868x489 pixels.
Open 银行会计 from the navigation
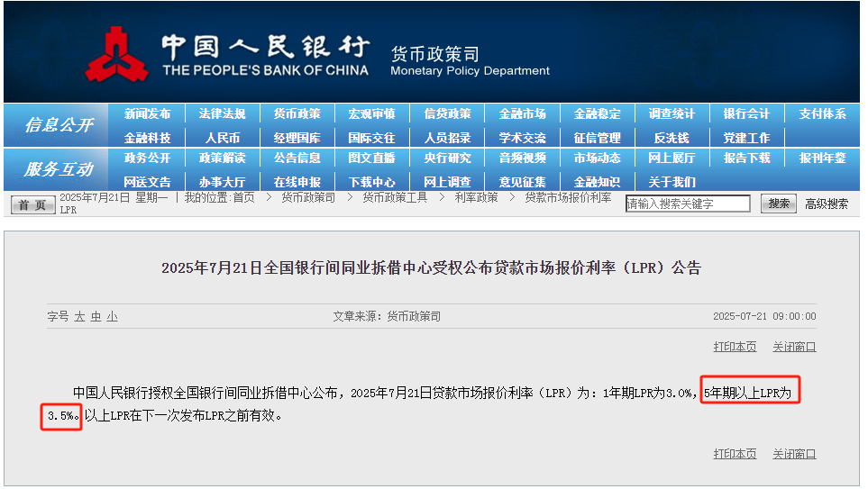coord(746,114)
